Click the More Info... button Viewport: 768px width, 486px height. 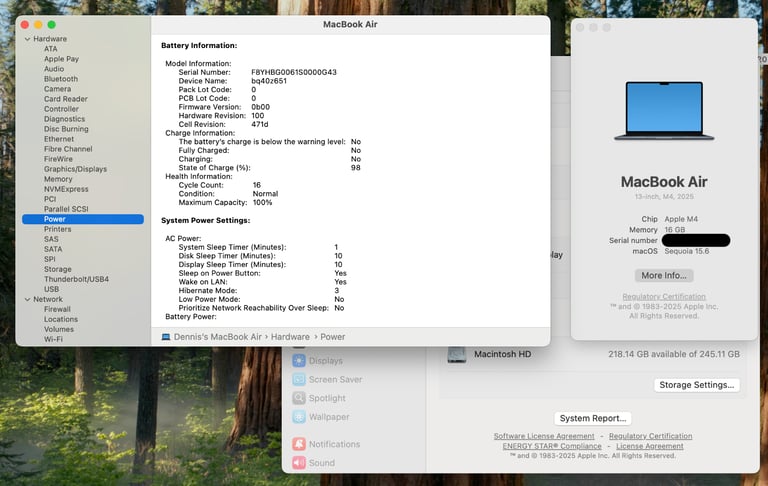coord(664,275)
